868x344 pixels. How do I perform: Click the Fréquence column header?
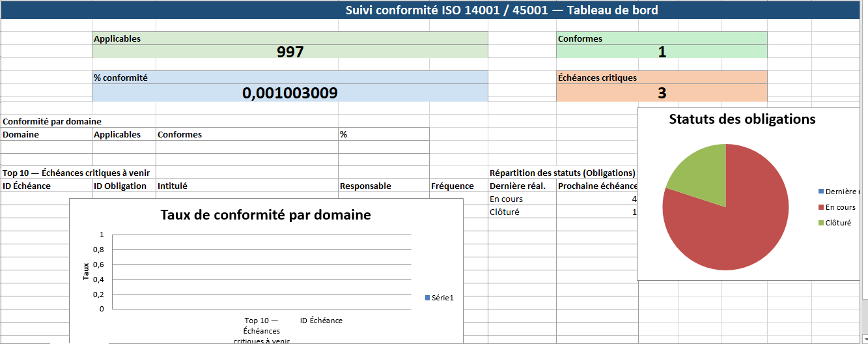tap(453, 186)
